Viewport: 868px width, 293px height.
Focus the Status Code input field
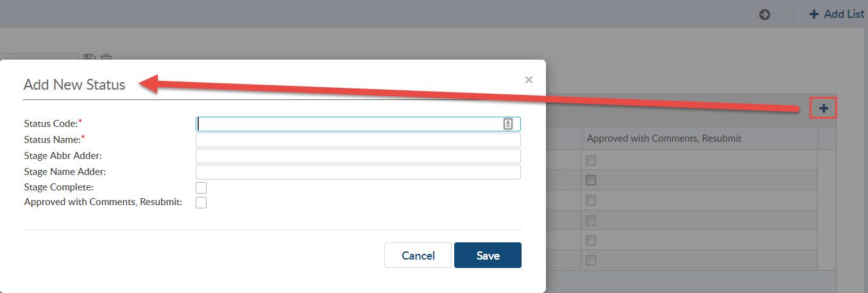(x=358, y=124)
